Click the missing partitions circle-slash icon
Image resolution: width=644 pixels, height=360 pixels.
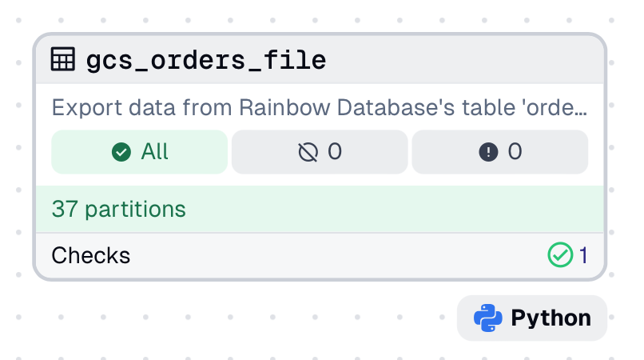coord(308,152)
